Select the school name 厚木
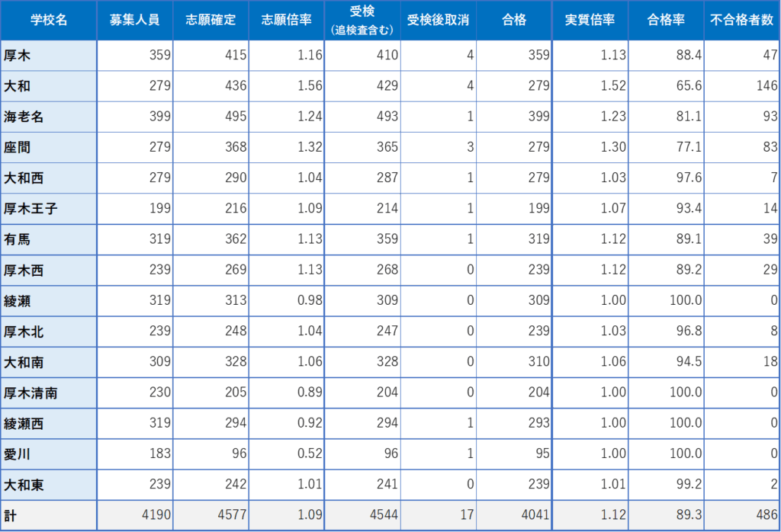This screenshot has width=781, height=532. pos(17,55)
